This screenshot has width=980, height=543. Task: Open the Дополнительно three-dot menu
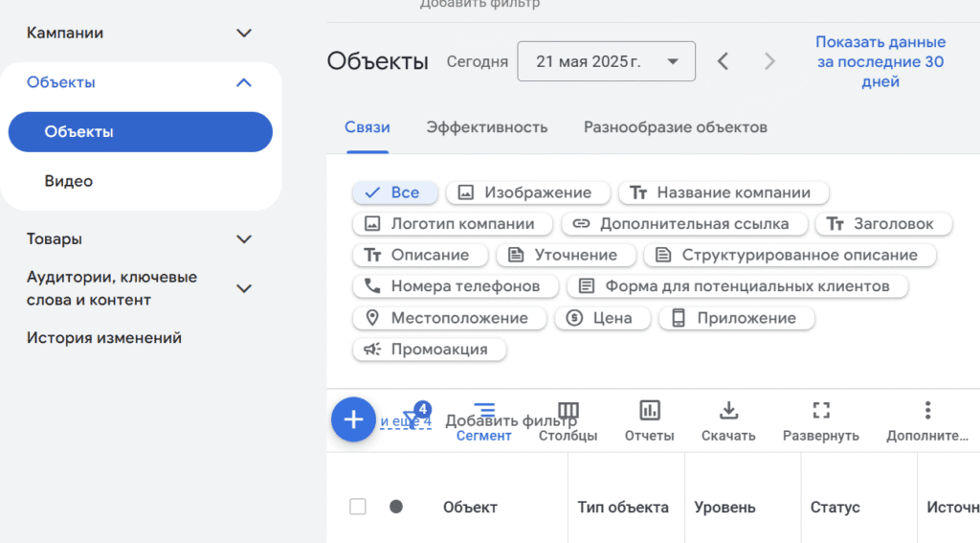pos(927,422)
